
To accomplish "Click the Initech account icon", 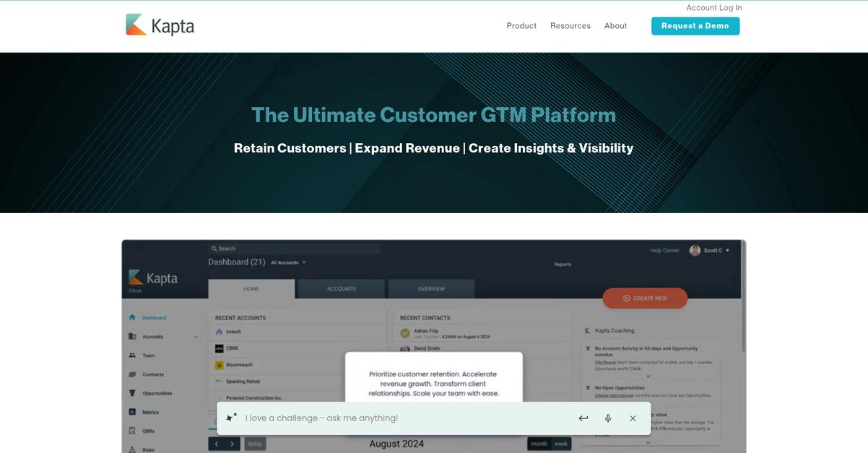I will [x=219, y=332].
